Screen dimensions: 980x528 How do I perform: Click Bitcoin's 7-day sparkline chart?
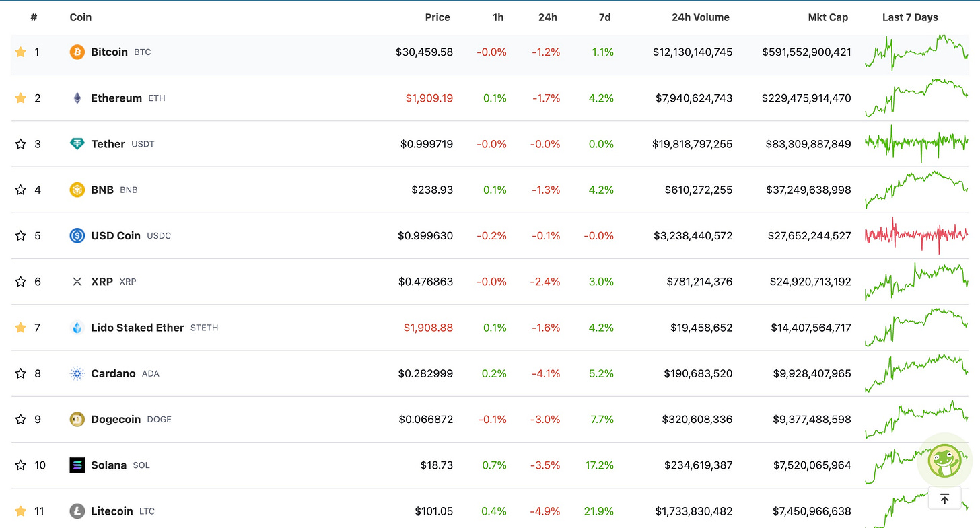tap(916, 52)
